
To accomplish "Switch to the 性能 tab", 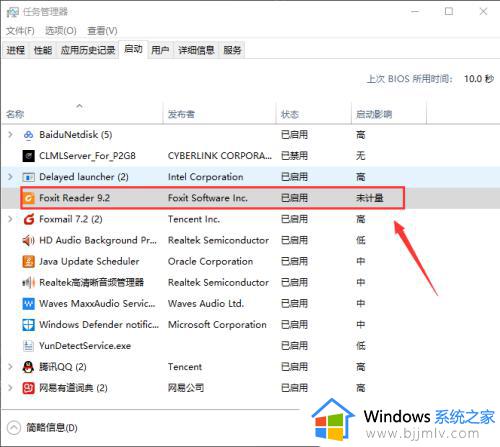I will [x=43, y=50].
